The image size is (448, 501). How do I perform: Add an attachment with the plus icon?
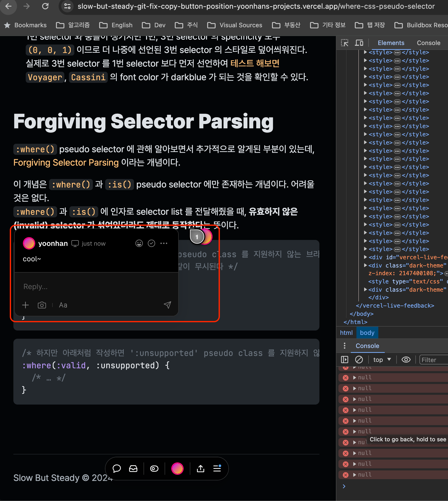tap(25, 305)
